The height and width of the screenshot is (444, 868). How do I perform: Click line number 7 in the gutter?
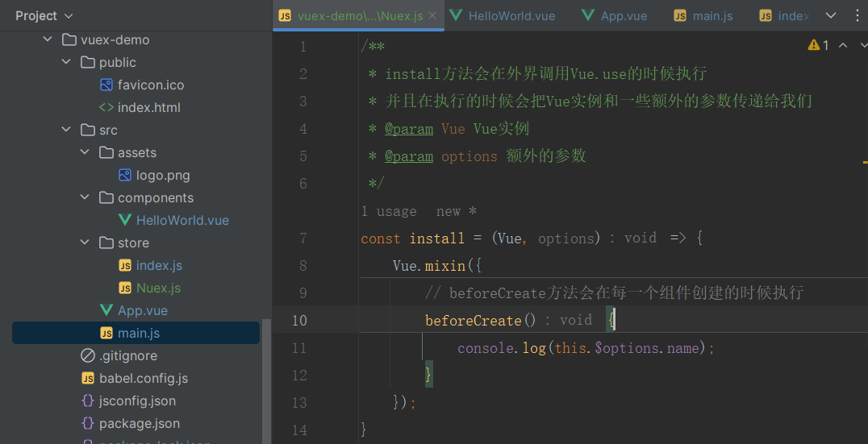click(303, 239)
